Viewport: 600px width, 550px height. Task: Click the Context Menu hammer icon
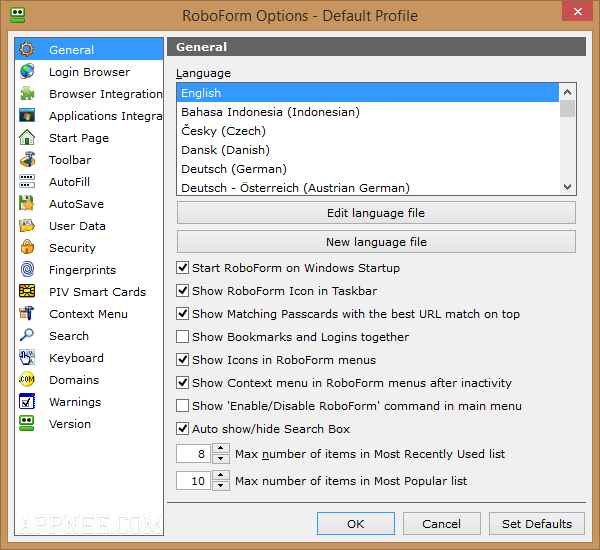27,313
